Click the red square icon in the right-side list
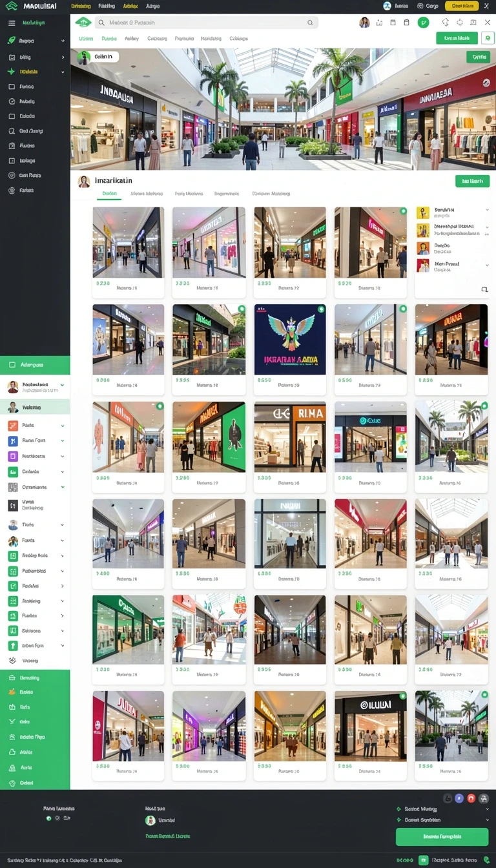This screenshot has height=868, width=496. tap(423, 265)
